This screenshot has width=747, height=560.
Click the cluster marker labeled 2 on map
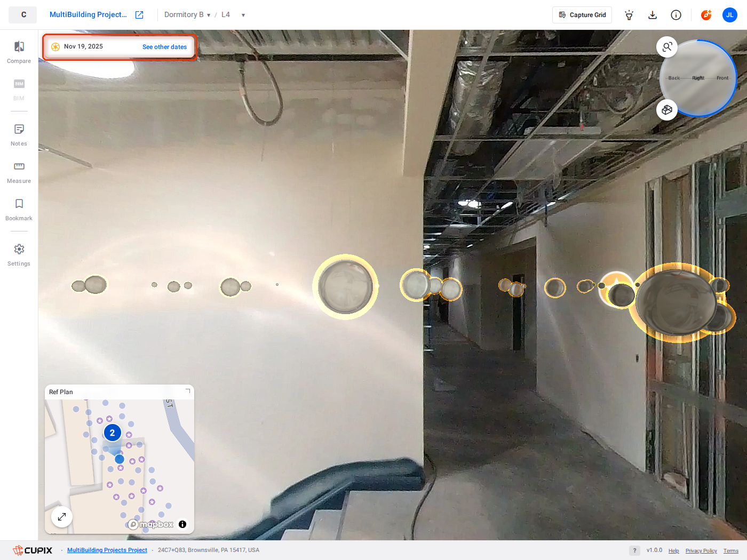[x=113, y=433]
